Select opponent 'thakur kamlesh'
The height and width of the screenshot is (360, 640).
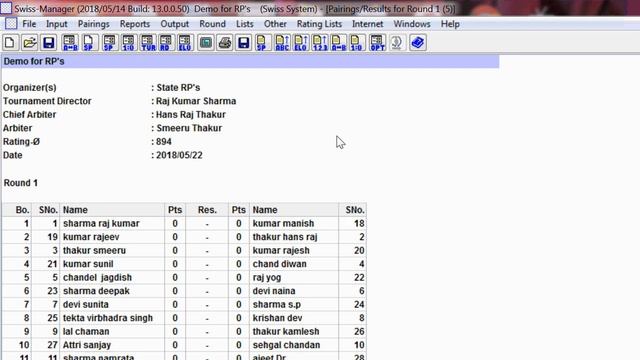(x=286, y=331)
